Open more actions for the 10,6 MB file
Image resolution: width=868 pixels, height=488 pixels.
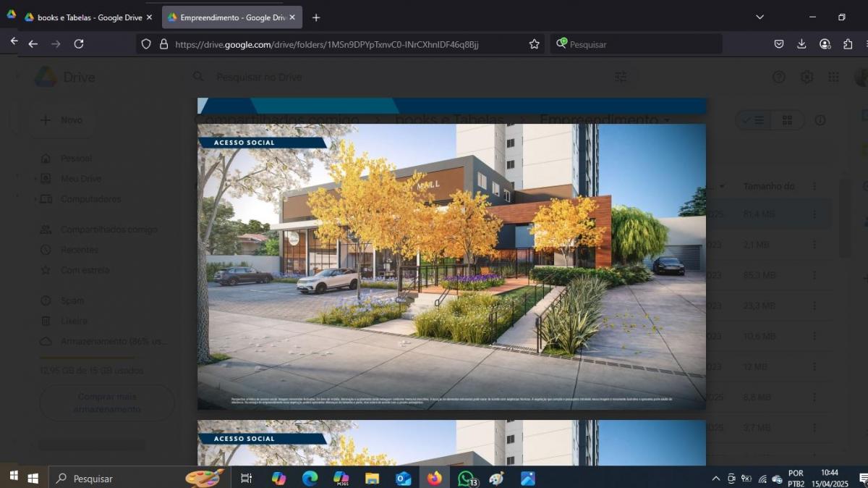[814, 336]
